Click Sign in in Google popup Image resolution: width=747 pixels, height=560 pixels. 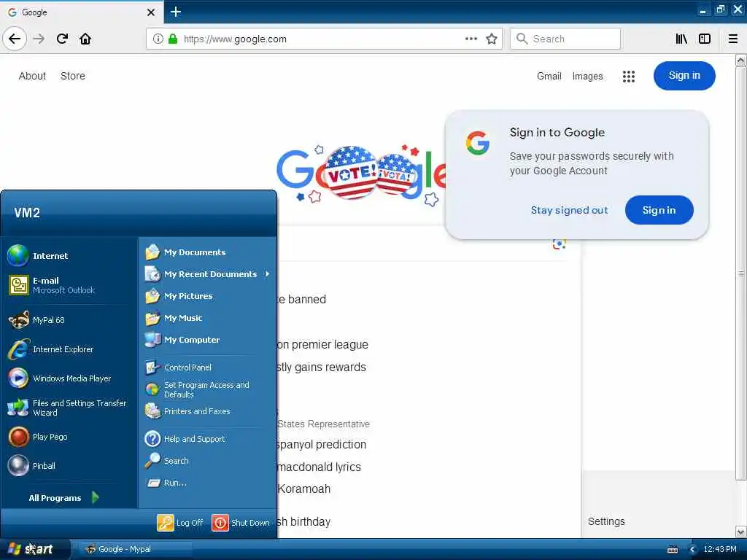point(659,210)
